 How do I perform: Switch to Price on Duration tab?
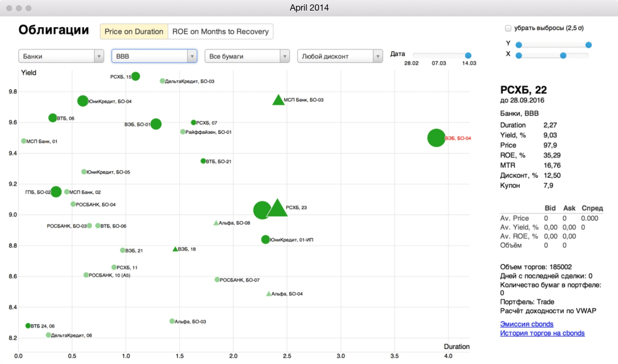click(x=134, y=31)
